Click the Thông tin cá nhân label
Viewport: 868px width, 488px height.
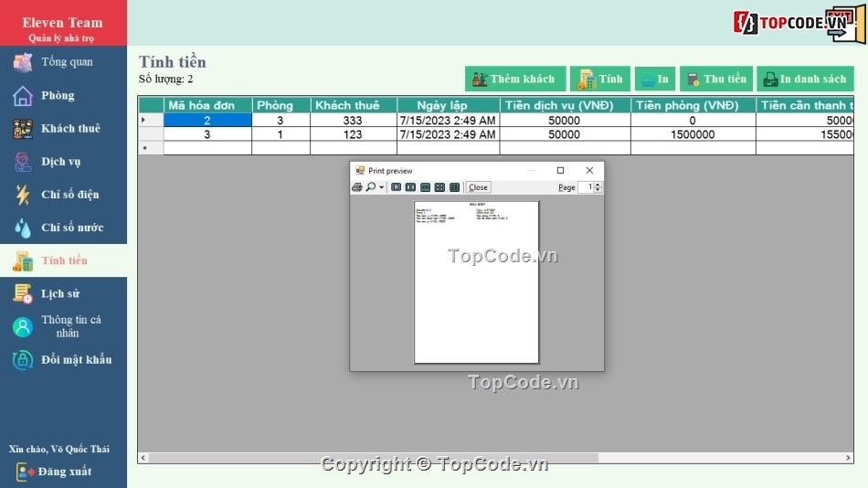coord(71,326)
